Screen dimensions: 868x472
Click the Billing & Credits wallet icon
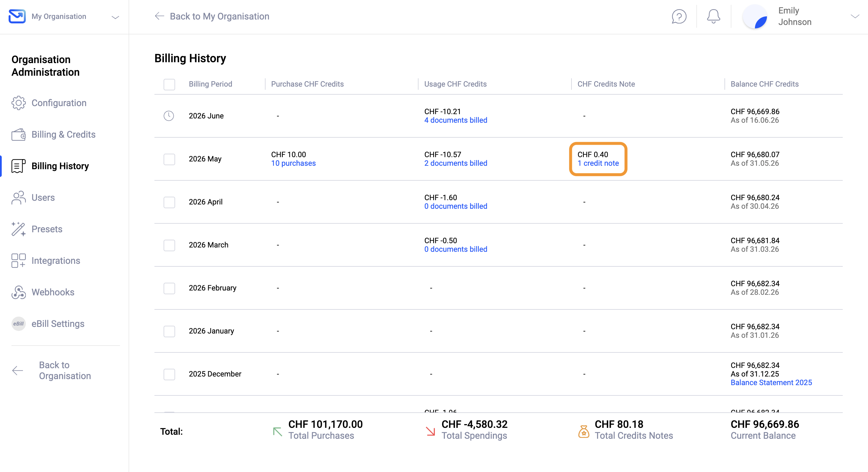[19, 135]
